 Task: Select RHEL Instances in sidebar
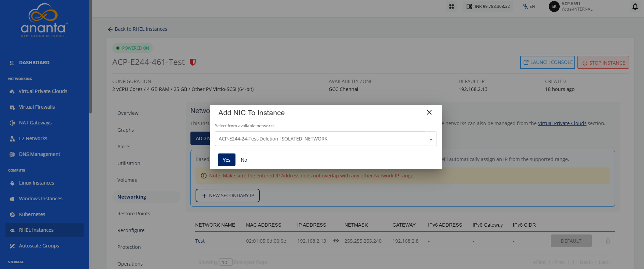(x=44, y=230)
